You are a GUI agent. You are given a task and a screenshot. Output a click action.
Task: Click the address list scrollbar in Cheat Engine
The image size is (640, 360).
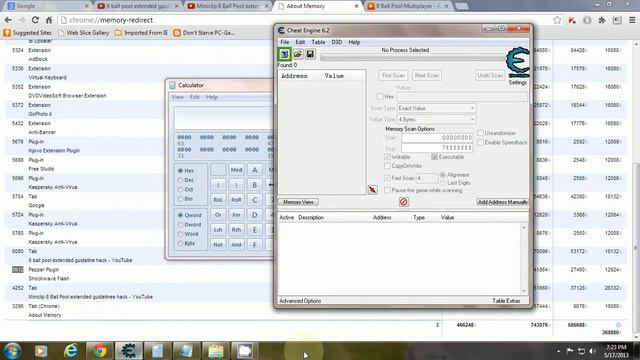tap(524, 259)
